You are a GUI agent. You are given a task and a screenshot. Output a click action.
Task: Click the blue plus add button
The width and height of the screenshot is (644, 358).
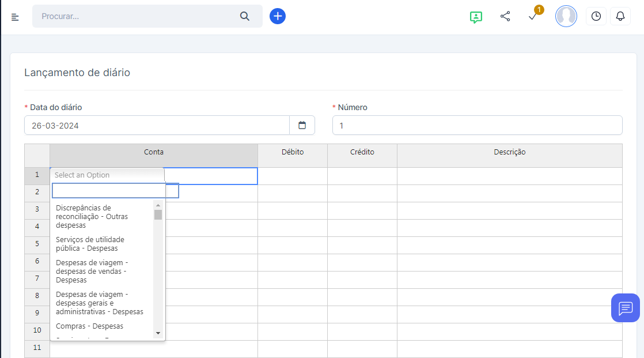tap(278, 16)
